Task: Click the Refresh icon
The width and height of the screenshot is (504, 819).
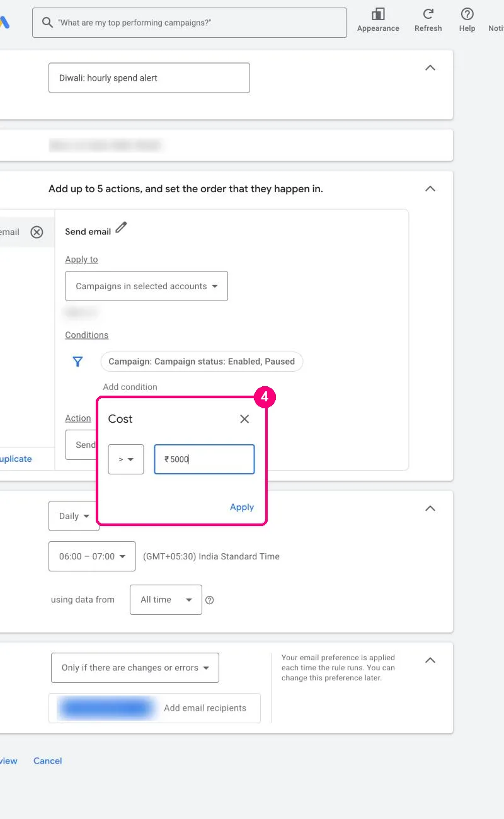Action: [x=428, y=14]
